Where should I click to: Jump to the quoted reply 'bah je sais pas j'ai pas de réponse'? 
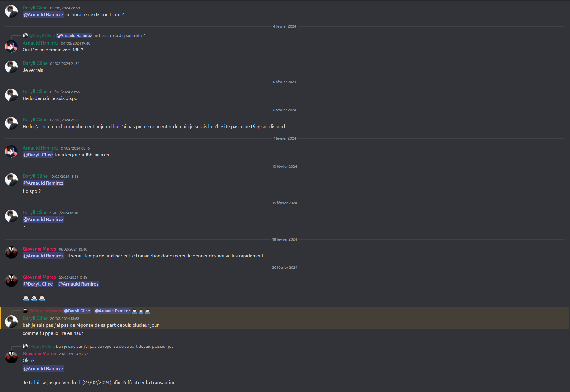point(116,347)
